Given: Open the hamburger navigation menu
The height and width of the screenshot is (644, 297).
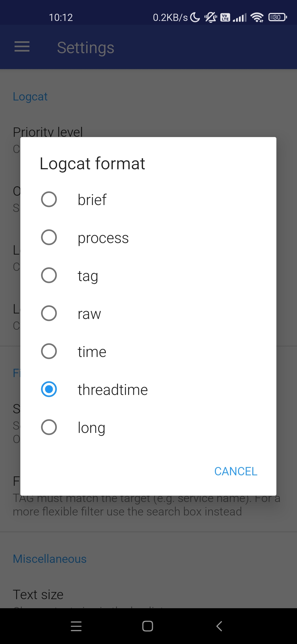Looking at the screenshot, I should coord(22,47).
